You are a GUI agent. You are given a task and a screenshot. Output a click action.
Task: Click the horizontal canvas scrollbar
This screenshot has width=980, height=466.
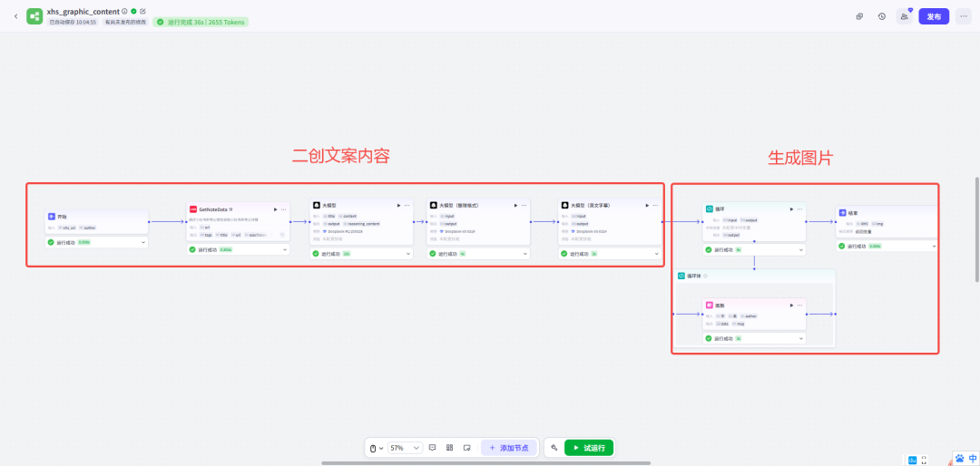click(x=485, y=463)
